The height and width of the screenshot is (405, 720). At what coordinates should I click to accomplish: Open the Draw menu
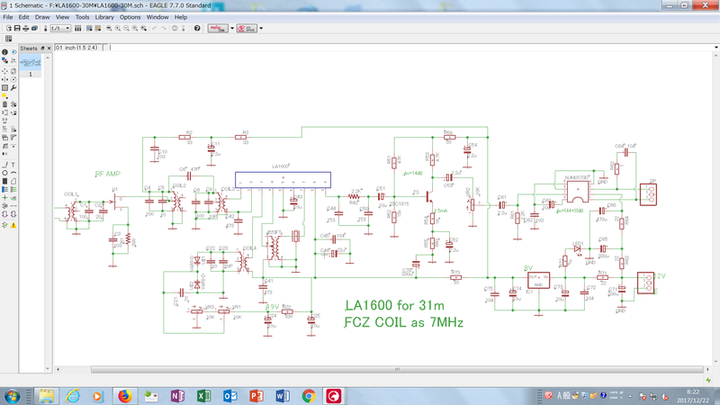click(x=41, y=17)
